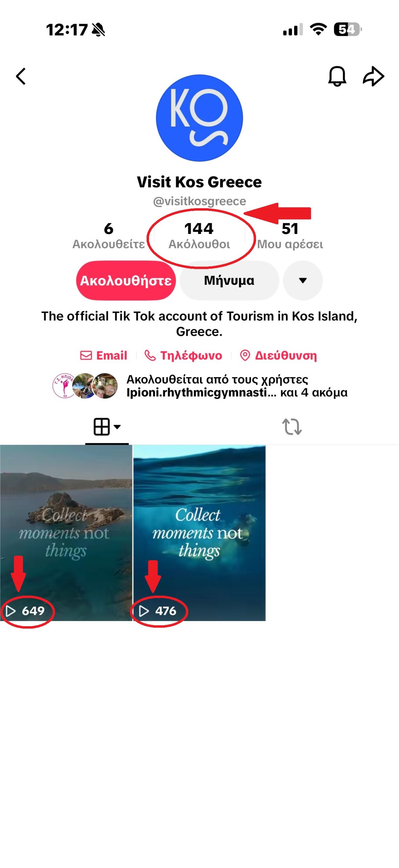The height and width of the screenshot is (868, 399).
Task: Tap the Τηλέφωνο phone link
Action: click(x=184, y=355)
